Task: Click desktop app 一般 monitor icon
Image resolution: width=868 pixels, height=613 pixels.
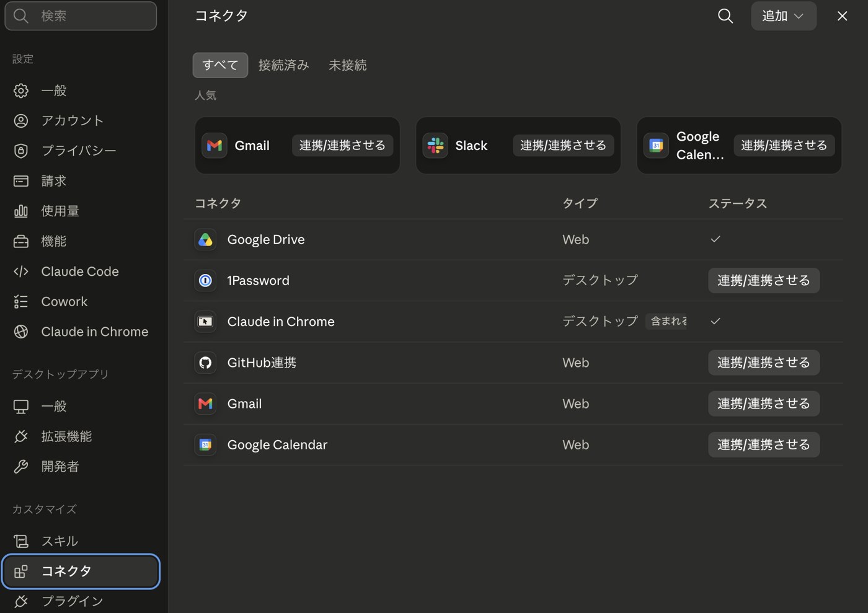Action: tap(21, 407)
